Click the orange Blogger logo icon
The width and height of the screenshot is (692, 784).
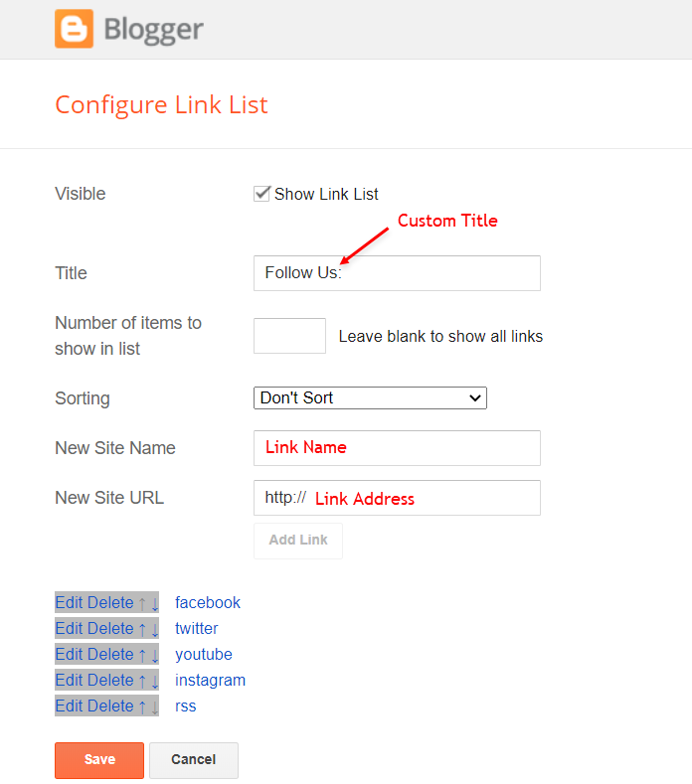pos(74,29)
